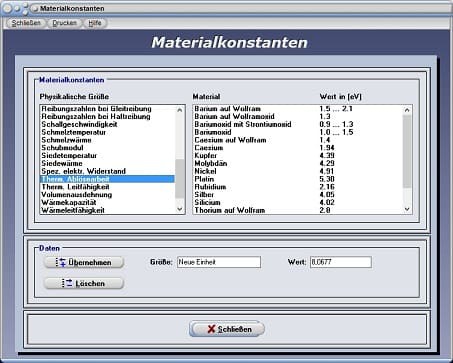Select the Platin material row

pyautogui.click(x=298, y=179)
